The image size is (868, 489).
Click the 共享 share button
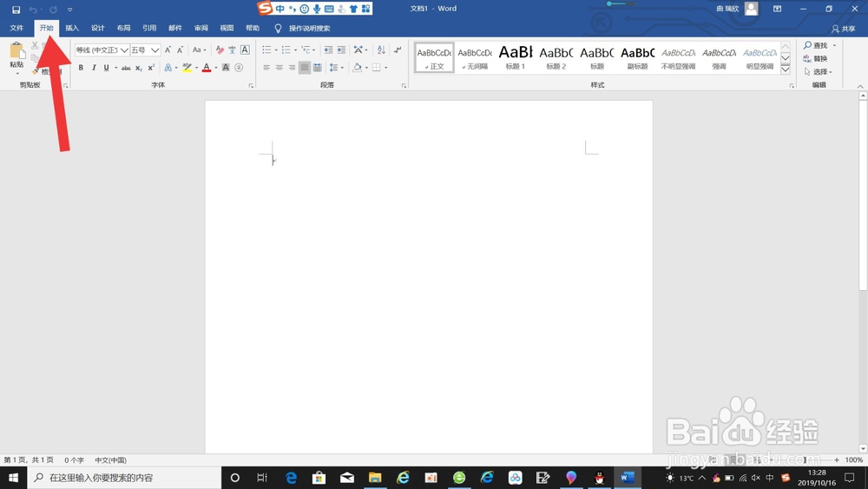pos(844,29)
